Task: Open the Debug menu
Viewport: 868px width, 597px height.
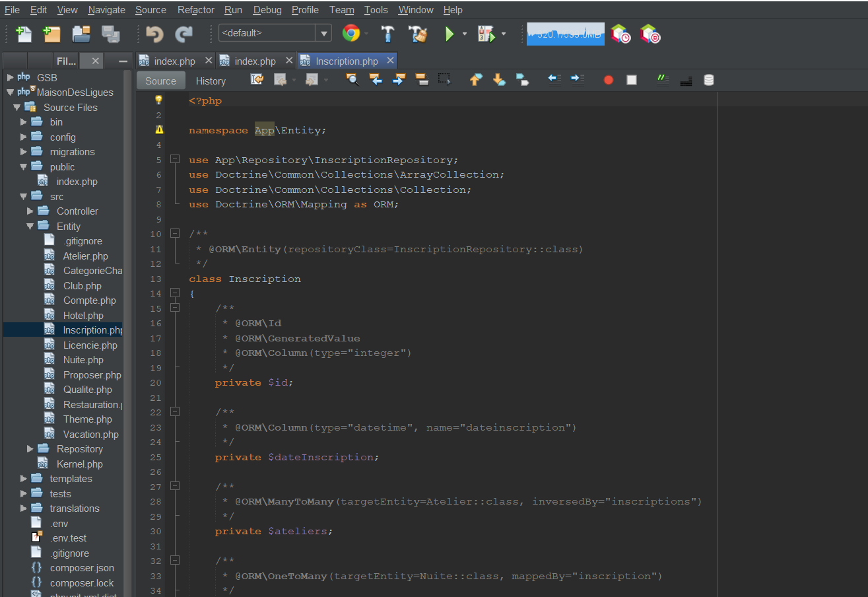Action: click(x=267, y=10)
